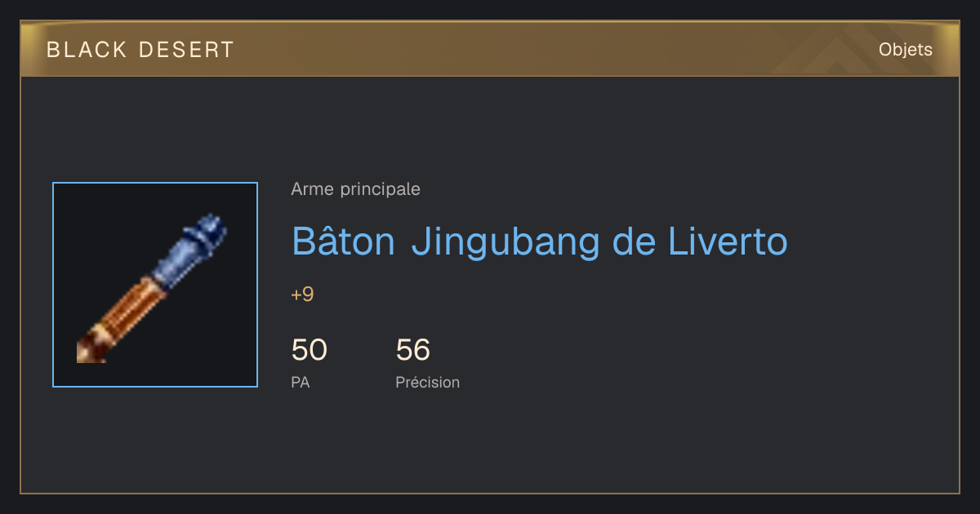The height and width of the screenshot is (514, 980).
Task: Select the +9 enhancement level text
Action: (302, 295)
